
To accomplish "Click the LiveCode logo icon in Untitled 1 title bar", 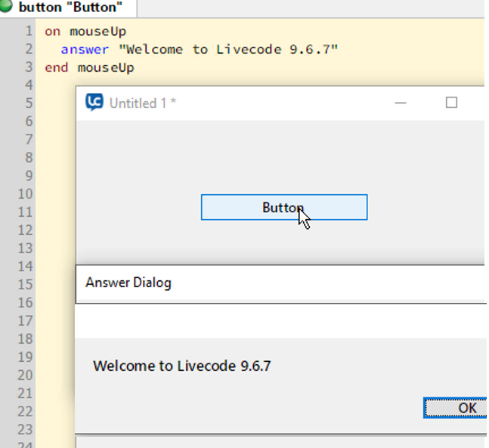I will (94, 102).
